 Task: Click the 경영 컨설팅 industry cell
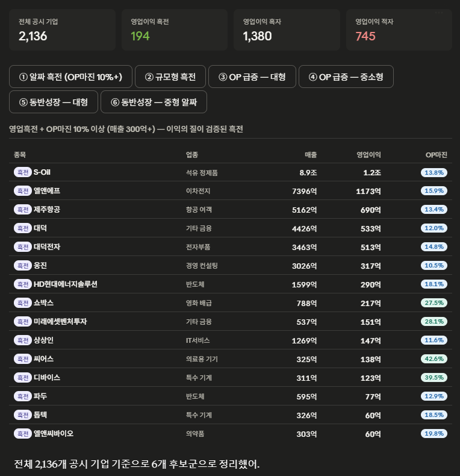point(202,266)
